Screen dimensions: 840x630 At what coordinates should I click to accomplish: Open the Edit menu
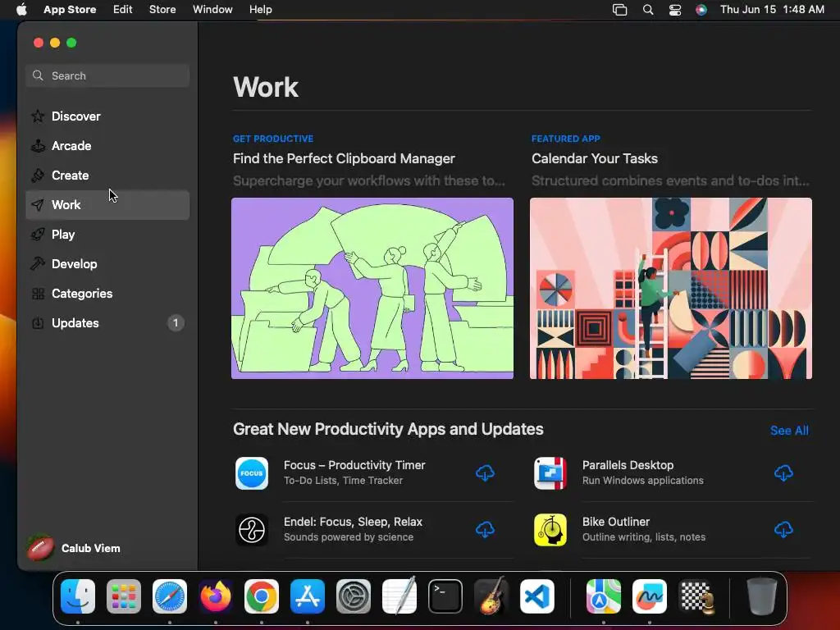[123, 10]
